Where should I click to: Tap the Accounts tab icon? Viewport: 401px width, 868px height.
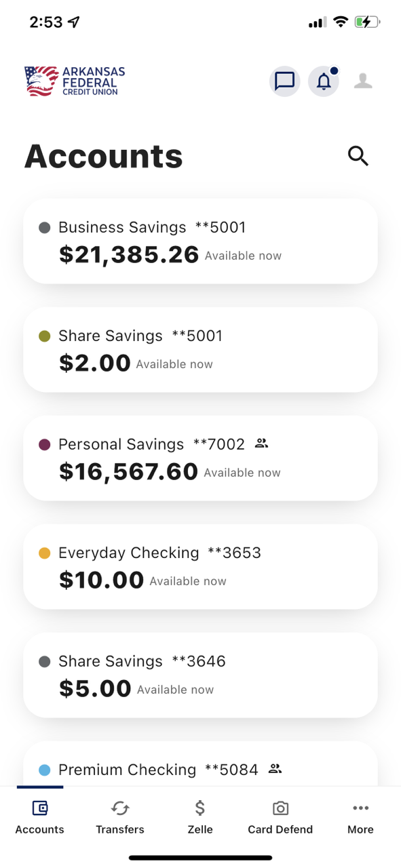pos(40,808)
